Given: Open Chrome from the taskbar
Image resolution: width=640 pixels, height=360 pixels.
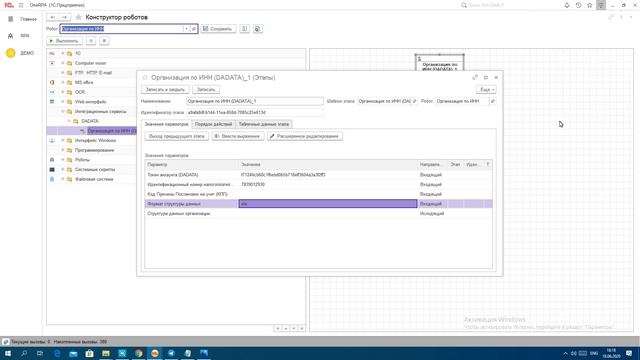Looking at the screenshot, I should 138,353.
